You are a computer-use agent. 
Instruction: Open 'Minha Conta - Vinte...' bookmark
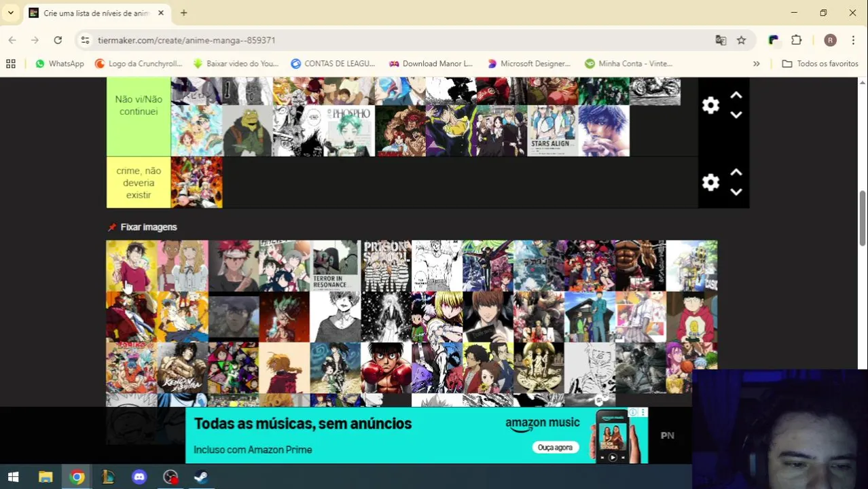tap(629, 63)
